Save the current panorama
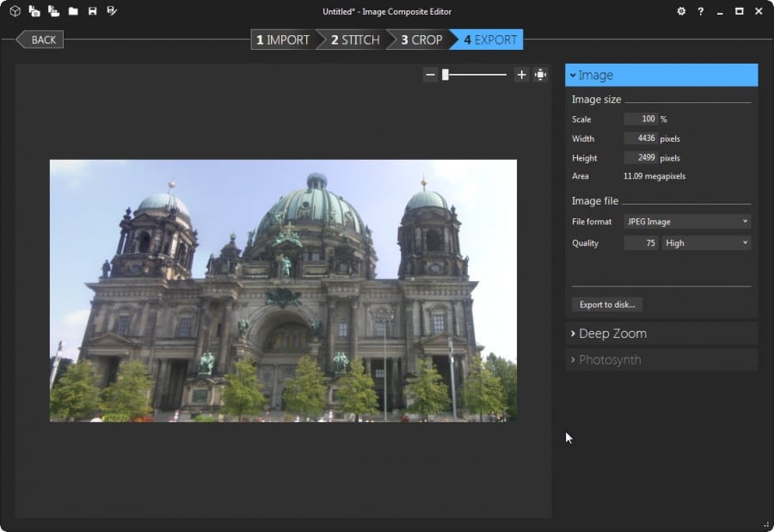Viewport: 774px width, 532px height. (x=92, y=11)
